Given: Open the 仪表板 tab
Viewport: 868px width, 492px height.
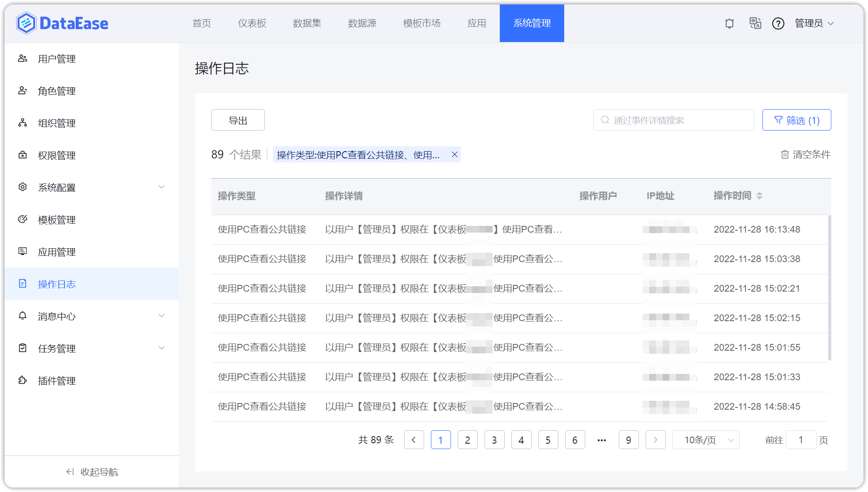Looking at the screenshot, I should 252,23.
